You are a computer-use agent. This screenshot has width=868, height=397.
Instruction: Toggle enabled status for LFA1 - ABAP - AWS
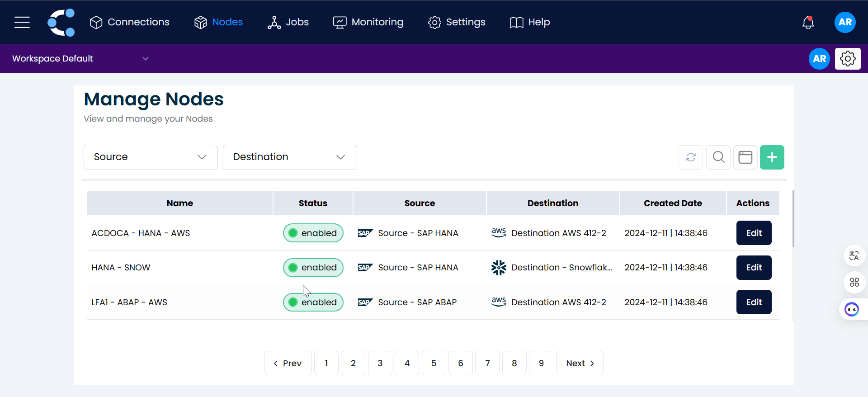313,302
